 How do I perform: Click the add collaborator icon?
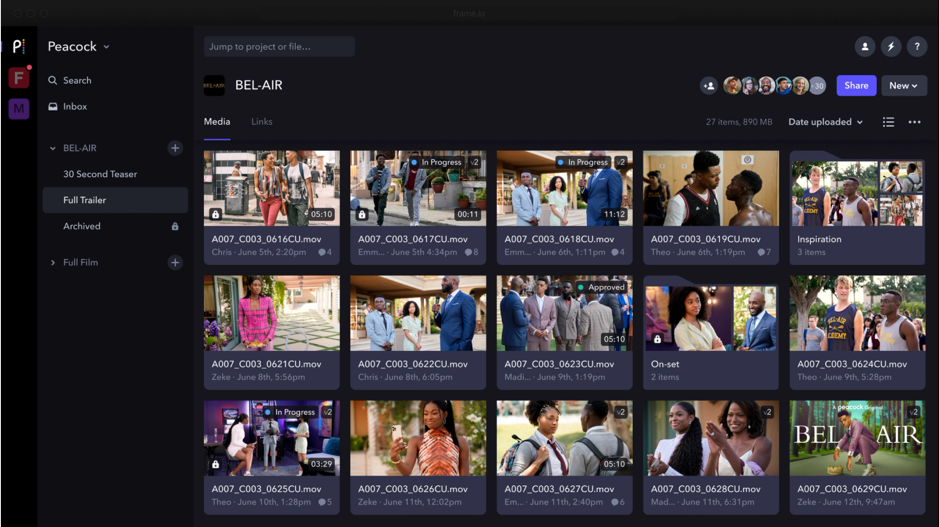(x=709, y=86)
